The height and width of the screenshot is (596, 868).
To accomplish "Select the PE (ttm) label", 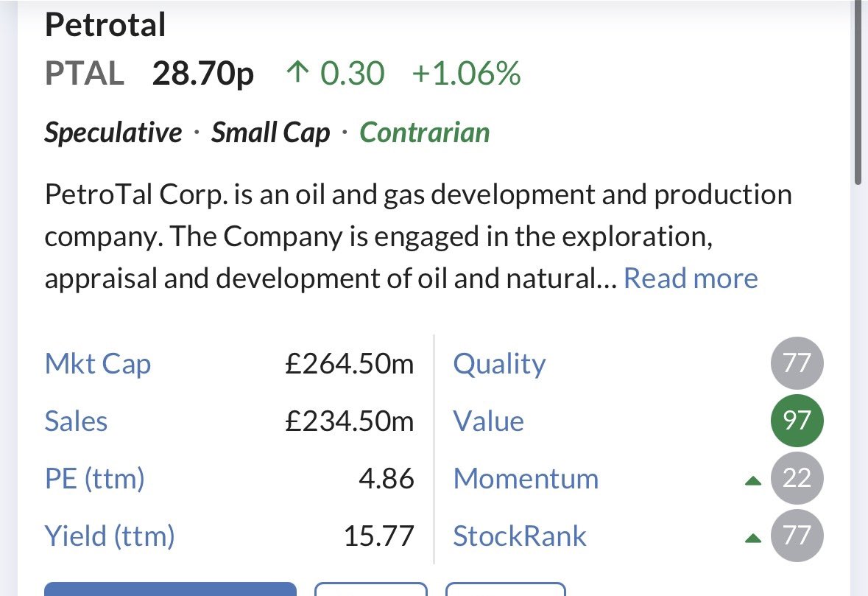I will tap(94, 479).
